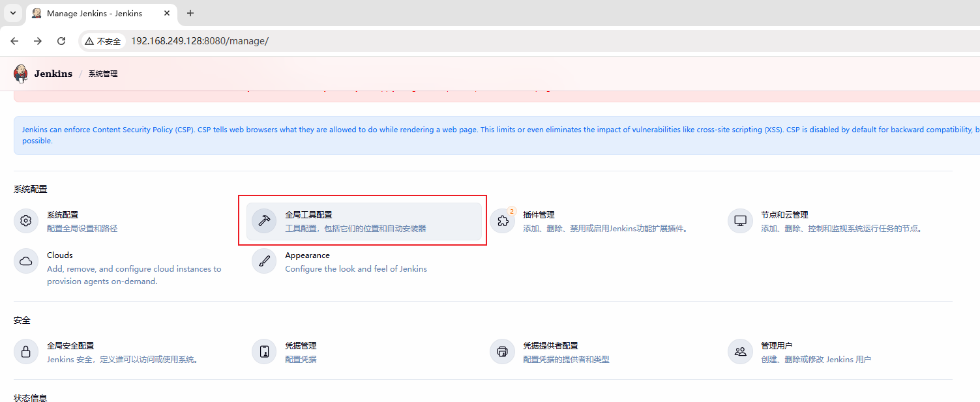Viewport: 980px width, 402px height.
Task: Click the browser forward arrow
Action: (x=38, y=41)
